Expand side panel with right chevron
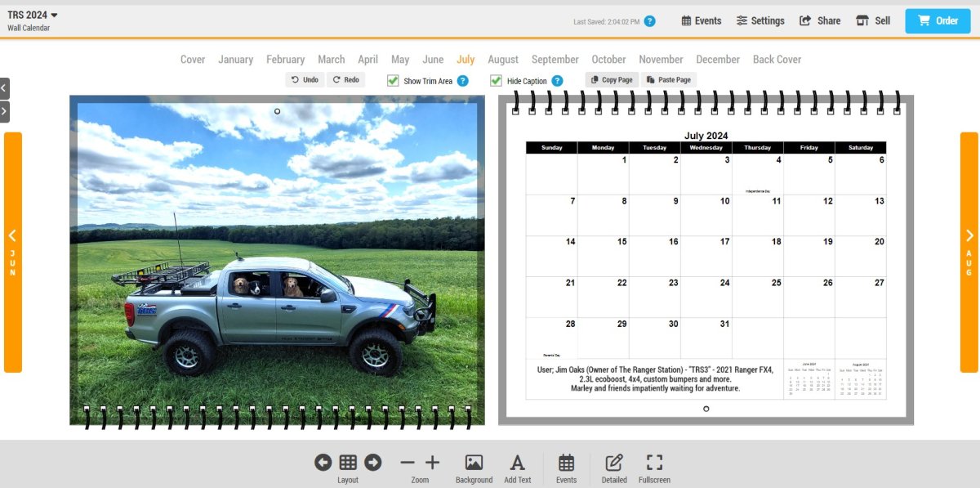Screen dimensions: 980x488 point(4,111)
